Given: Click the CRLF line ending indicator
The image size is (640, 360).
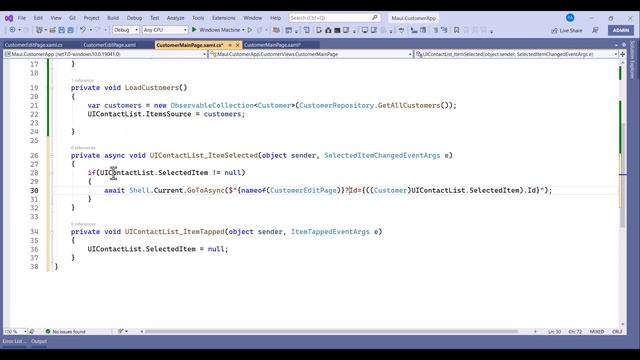Looking at the screenshot, I should (617, 331).
